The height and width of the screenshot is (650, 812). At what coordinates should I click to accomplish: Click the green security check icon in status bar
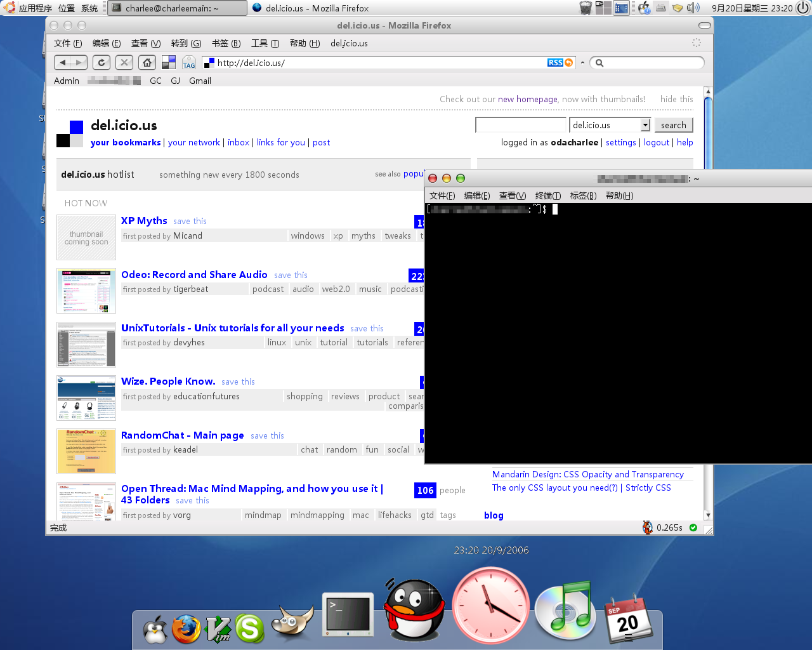[693, 527]
